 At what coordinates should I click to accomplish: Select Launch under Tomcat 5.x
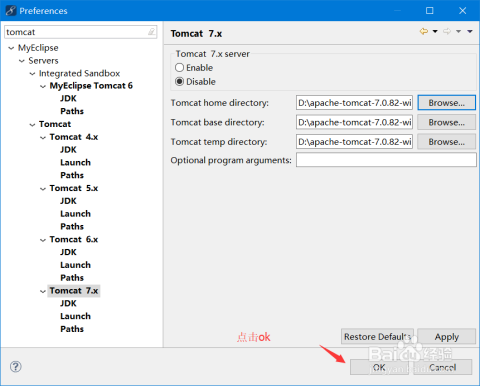pyautogui.click(x=75, y=214)
